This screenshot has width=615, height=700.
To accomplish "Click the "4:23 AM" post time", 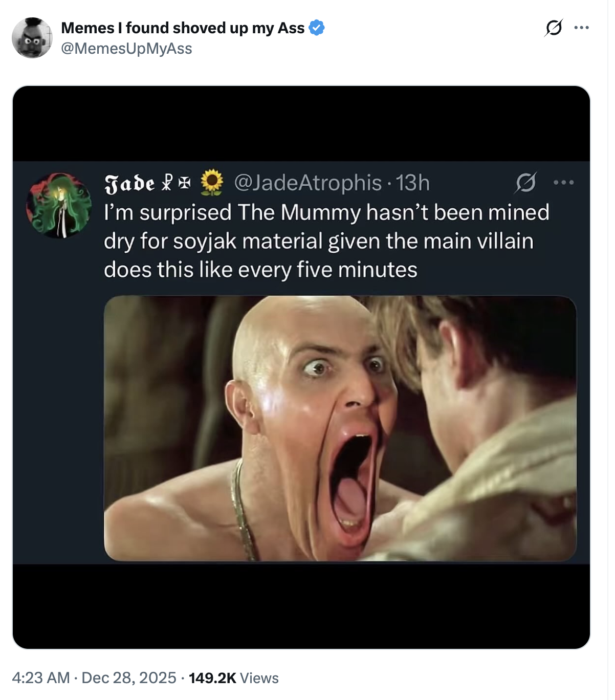I will coord(40,678).
